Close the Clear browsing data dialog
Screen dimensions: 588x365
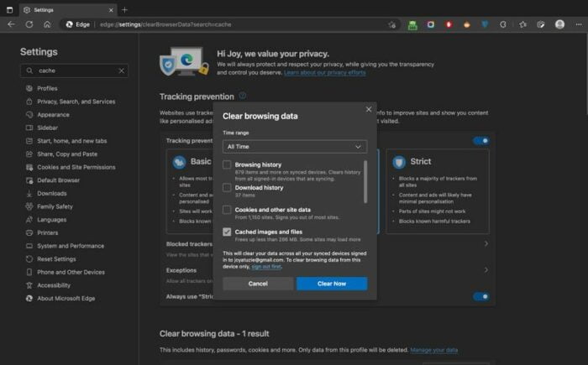(x=369, y=109)
